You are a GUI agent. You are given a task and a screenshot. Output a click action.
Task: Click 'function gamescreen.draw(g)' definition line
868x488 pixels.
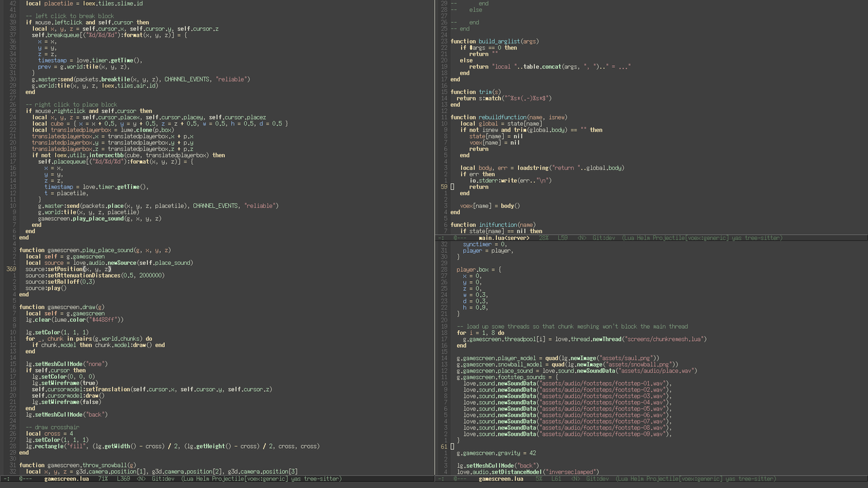tap(62, 307)
